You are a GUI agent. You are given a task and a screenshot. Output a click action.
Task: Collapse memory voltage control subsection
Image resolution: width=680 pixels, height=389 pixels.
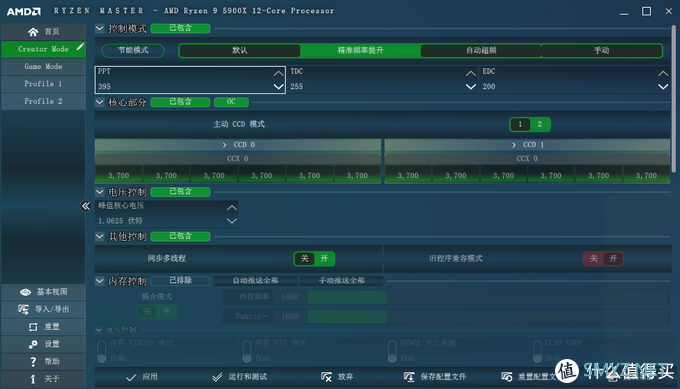(x=99, y=330)
